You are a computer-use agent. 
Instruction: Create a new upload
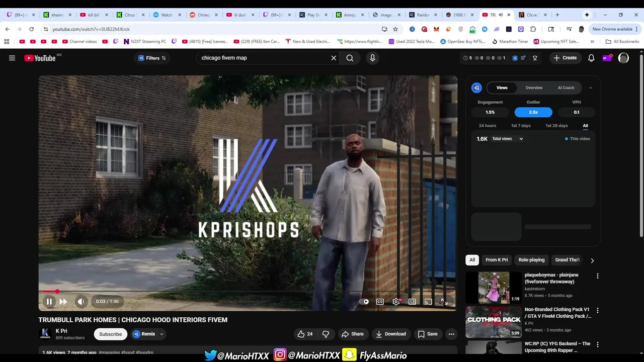click(x=565, y=58)
